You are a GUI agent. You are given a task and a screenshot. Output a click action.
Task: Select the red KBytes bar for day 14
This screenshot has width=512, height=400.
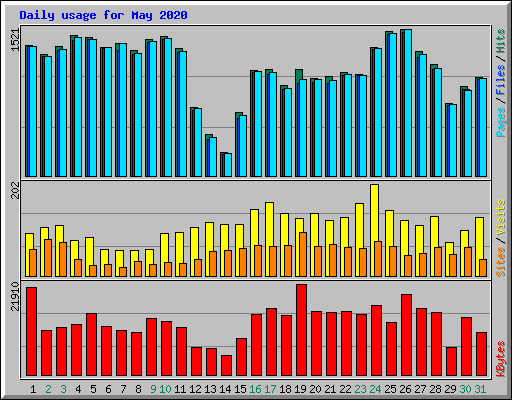pos(227,365)
